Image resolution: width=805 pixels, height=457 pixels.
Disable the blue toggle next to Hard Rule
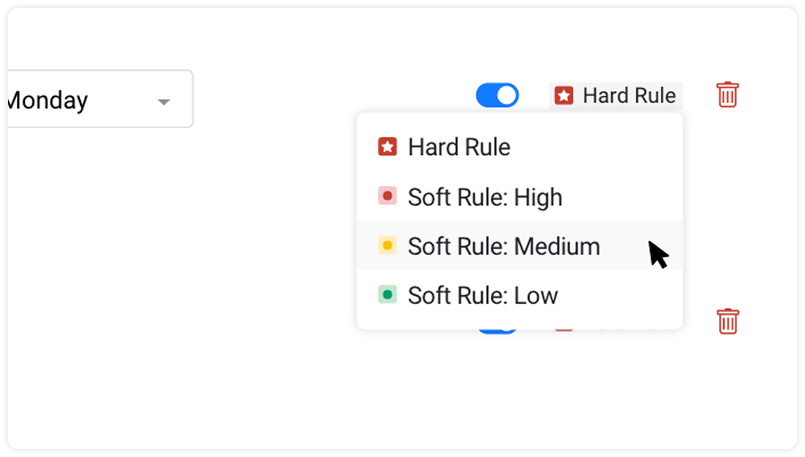pos(497,96)
